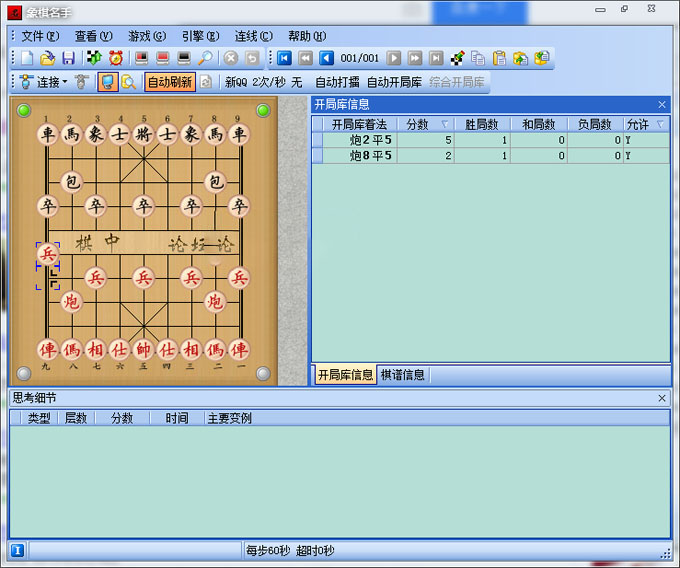Viewport: 680px width, 568px height.
Task: Jump to the first move of the record
Action: (285, 58)
